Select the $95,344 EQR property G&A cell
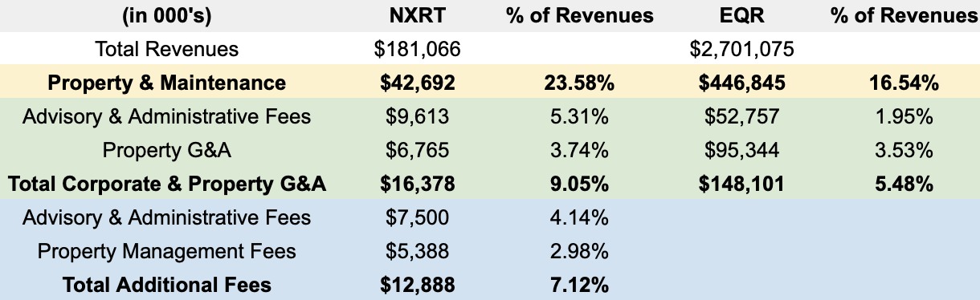Image resolution: width=980 pixels, height=300 pixels. [741, 150]
